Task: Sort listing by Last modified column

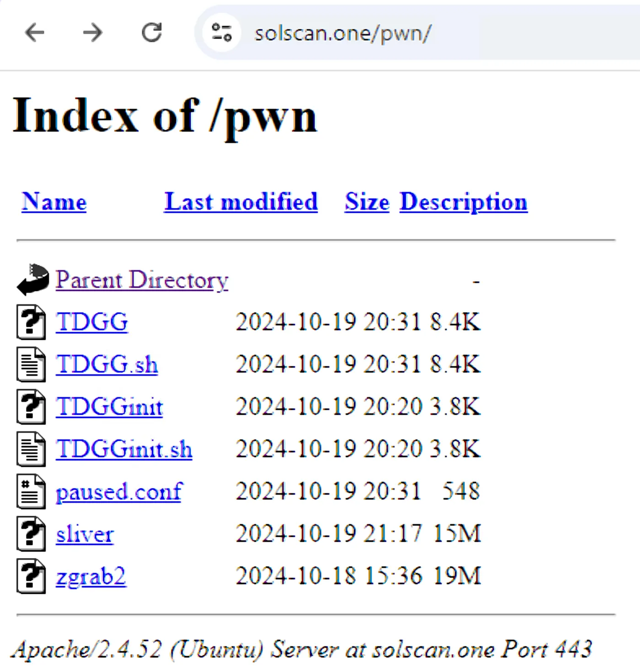Action: coord(241,201)
